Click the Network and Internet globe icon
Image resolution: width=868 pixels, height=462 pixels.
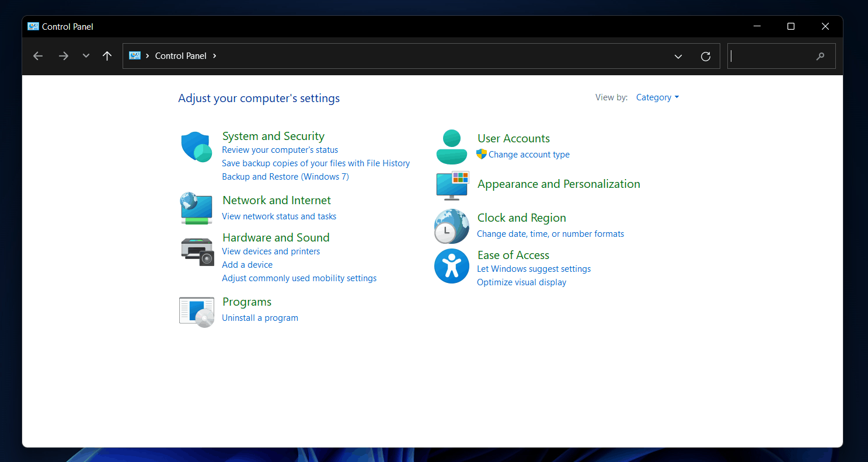tap(196, 208)
